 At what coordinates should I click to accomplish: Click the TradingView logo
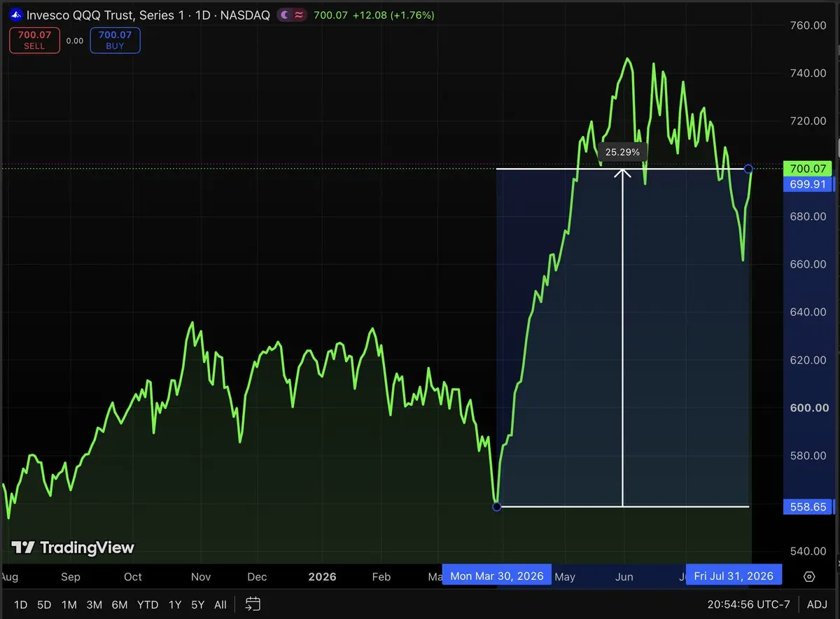click(73, 548)
